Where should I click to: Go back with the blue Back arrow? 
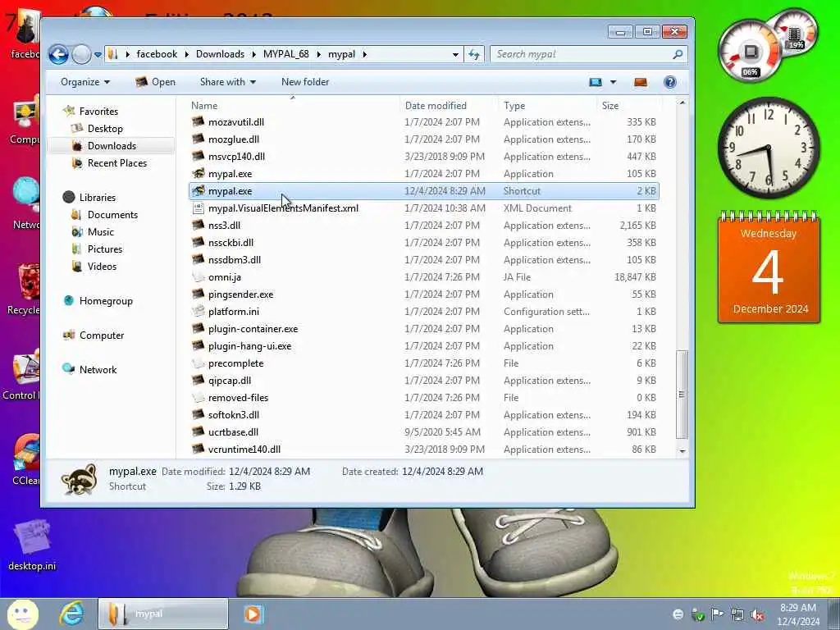pos(58,54)
